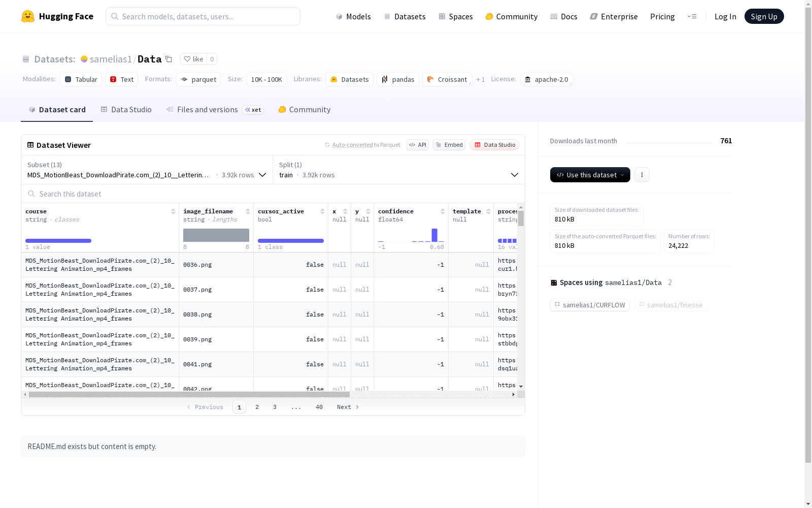812x508 pixels.
Task: Open the samelias1 profile link
Action: (x=111, y=59)
